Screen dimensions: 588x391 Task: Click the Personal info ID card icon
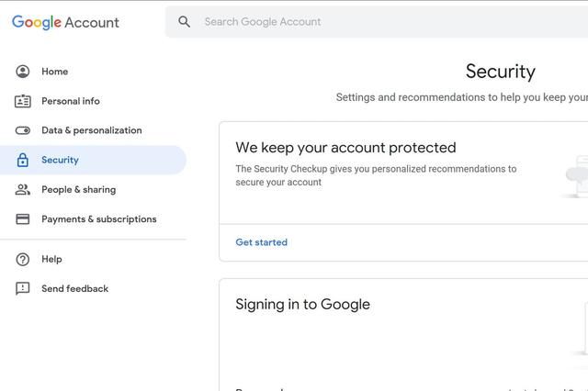point(23,101)
